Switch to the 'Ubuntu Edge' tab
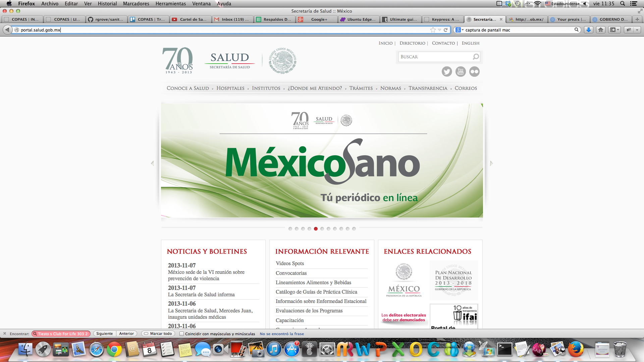This screenshot has height=362, width=644. tap(359, 19)
